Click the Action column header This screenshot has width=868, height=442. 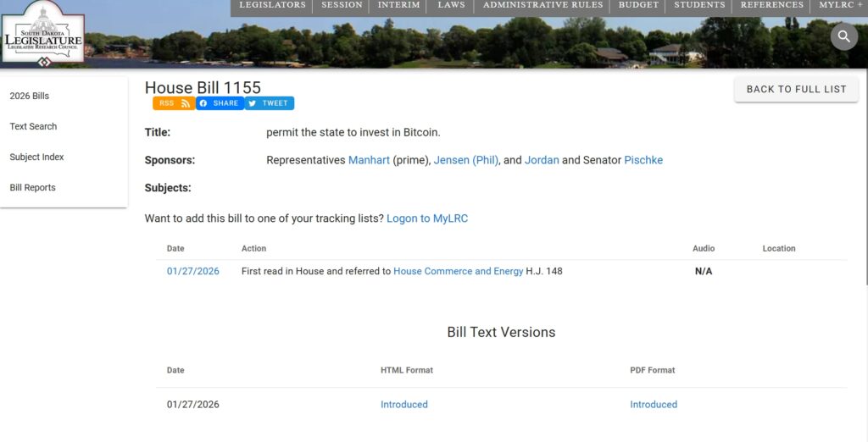click(x=253, y=248)
